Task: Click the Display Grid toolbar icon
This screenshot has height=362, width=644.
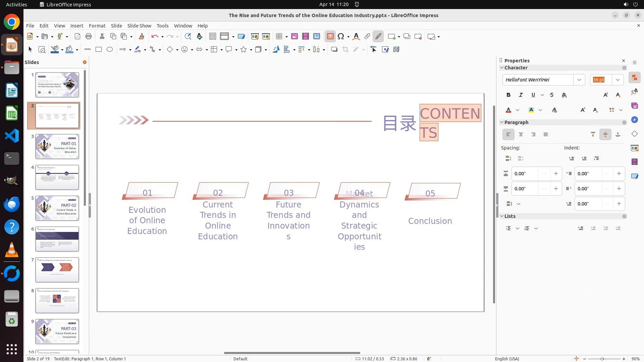Action: pyautogui.click(x=212, y=37)
